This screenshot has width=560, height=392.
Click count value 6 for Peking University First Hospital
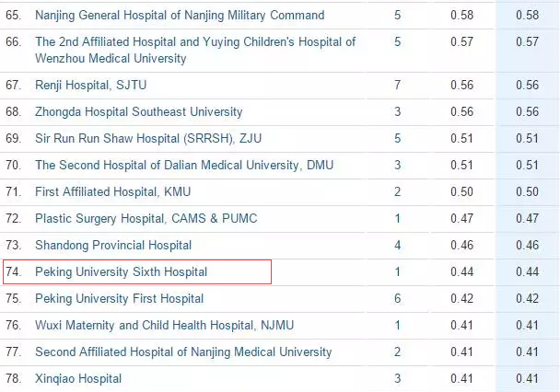398,298
